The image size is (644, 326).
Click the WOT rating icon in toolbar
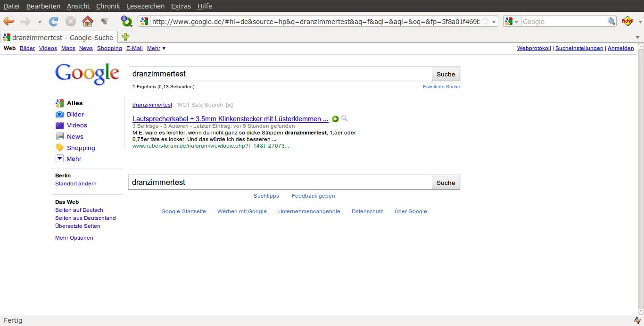[127, 21]
